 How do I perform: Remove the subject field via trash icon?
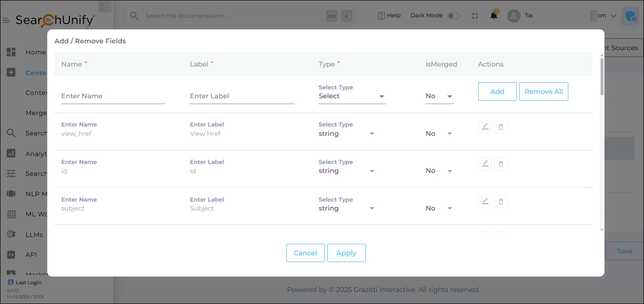tap(501, 201)
